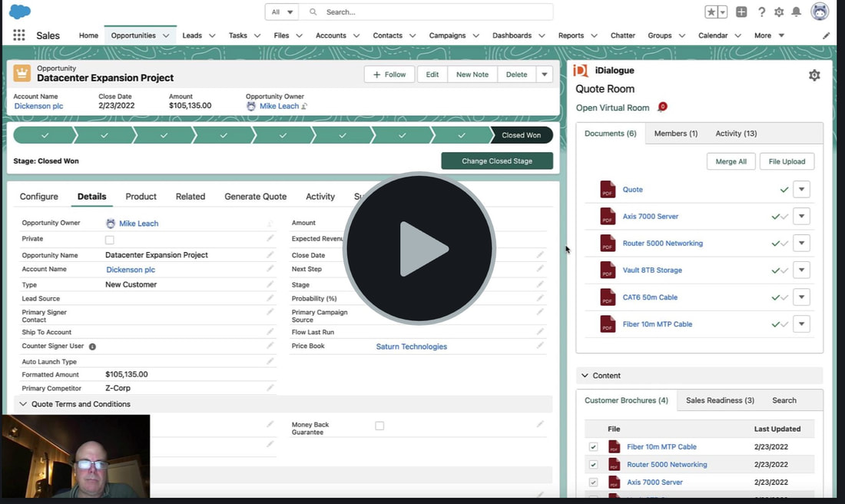The image size is (845, 504).
Task: Open the notifications bell
Action: coord(796,12)
